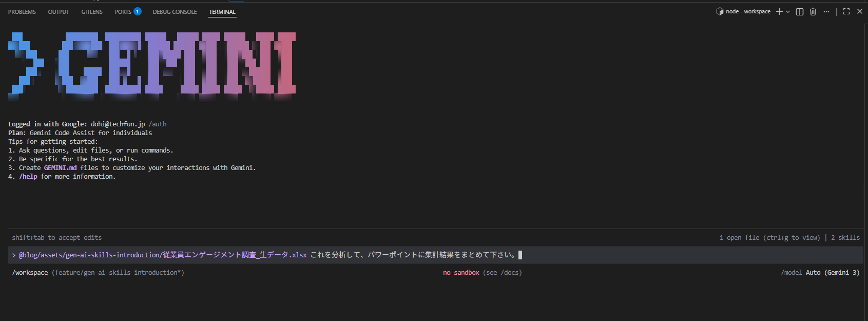This screenshot has width=868, height=321.
Task: Kill terminal with the trash icon
Action: (x=813, y=11)
